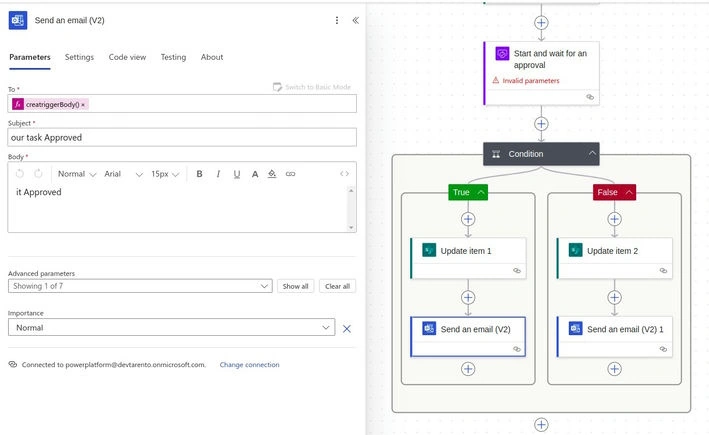Click the fx expression icon in To field
This screenshot has width=709, height=435.
18,104
